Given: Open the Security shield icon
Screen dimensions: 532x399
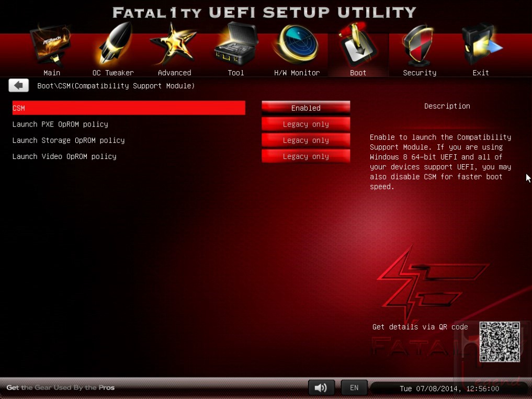Looking at the screenshot, I should click(x=419, y=45).
